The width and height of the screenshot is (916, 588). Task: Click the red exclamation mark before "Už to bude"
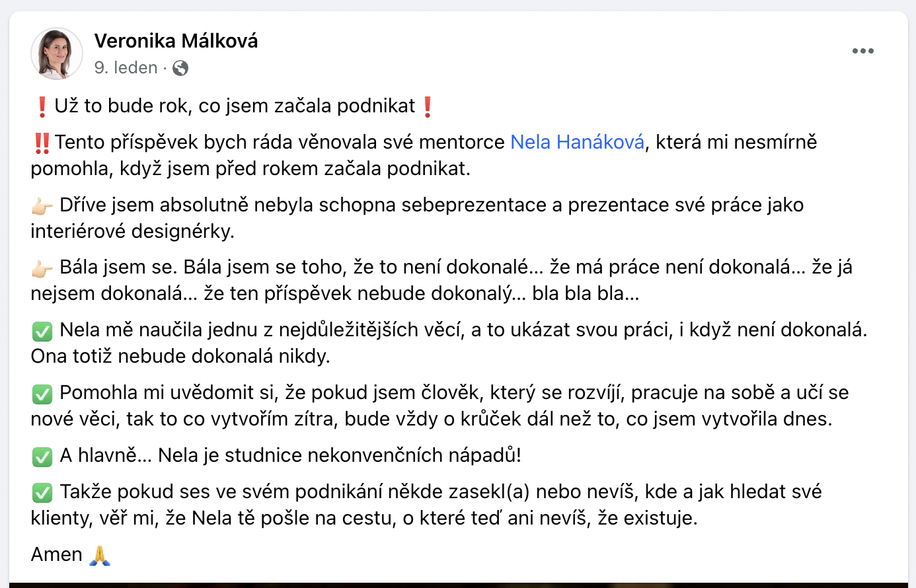pos(42,106)
